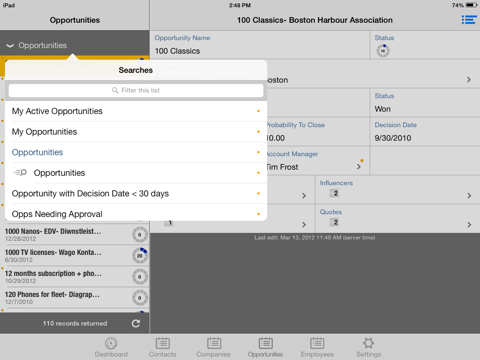This screenshot has height=360, width=480.
Task: Click the Status value Won
Action: 382,109
